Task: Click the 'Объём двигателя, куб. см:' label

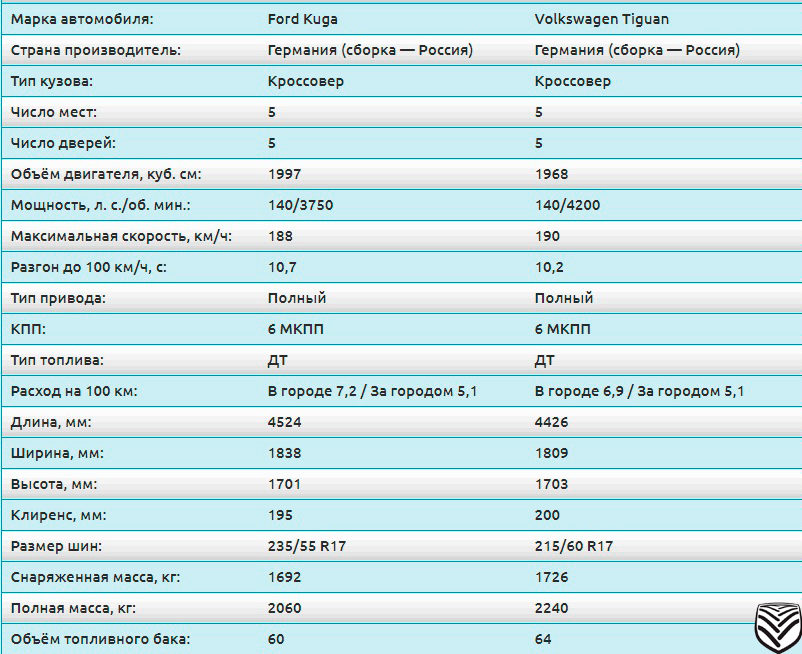Action: pos(106,174)
